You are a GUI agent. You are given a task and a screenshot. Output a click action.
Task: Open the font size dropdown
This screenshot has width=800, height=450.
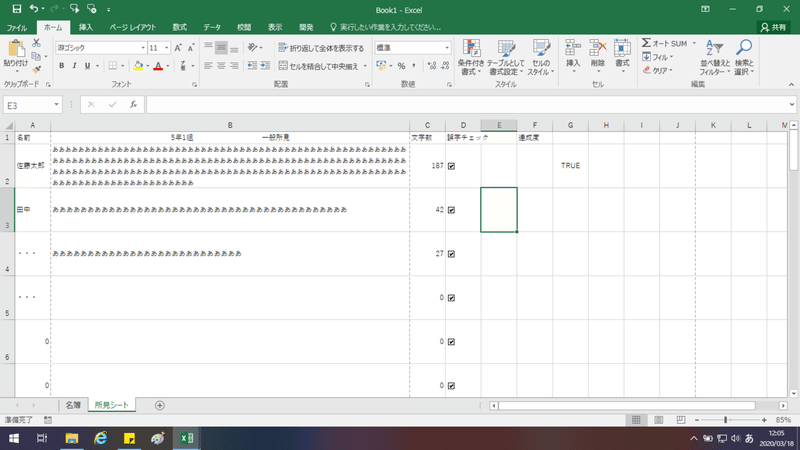tap(166, 48)
